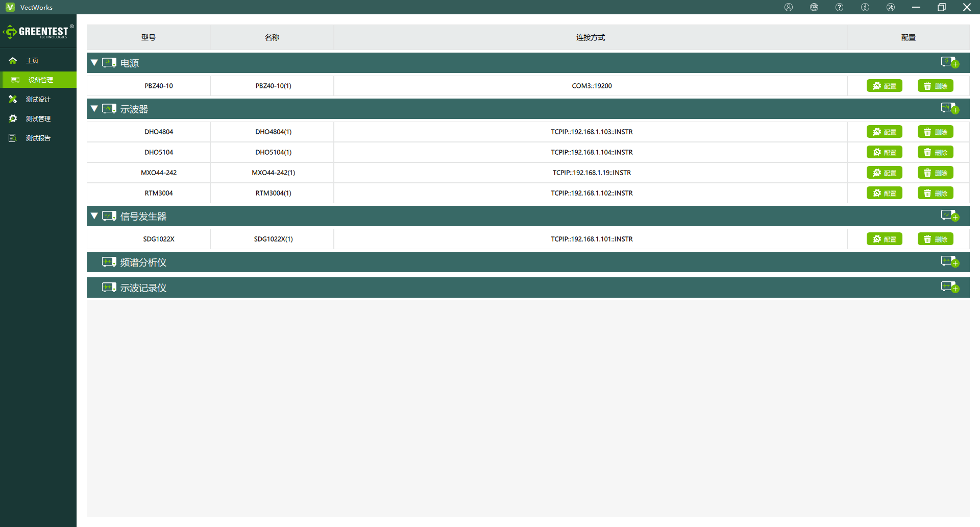Viewport: 980px width, 527px height.
Task: Collapse the 电源 device group
Action: coord(94,63)
